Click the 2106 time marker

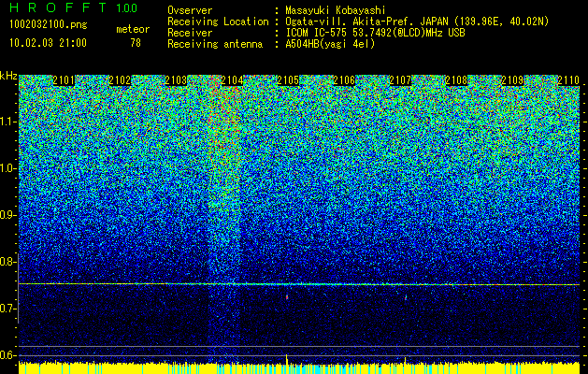coord(344,80)
